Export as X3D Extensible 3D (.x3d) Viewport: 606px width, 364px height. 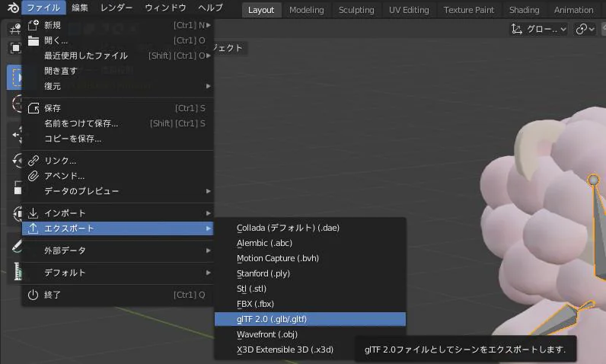click(311, 350)
